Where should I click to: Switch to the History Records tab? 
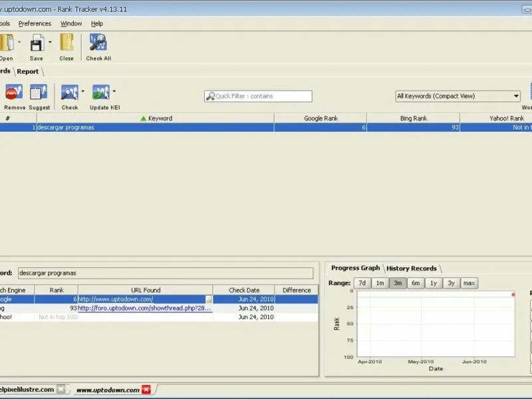tap(411, 269)
